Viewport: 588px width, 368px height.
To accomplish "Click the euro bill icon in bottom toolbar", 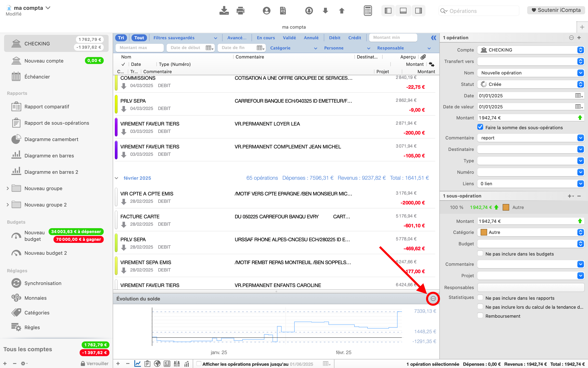I will (167, 364).
